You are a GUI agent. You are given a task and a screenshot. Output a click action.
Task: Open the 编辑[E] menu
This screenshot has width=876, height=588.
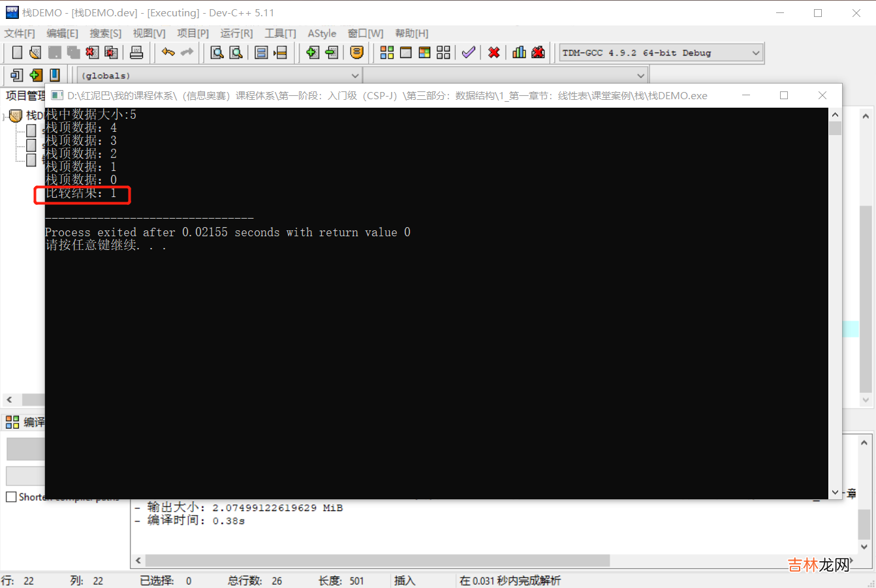63,33
